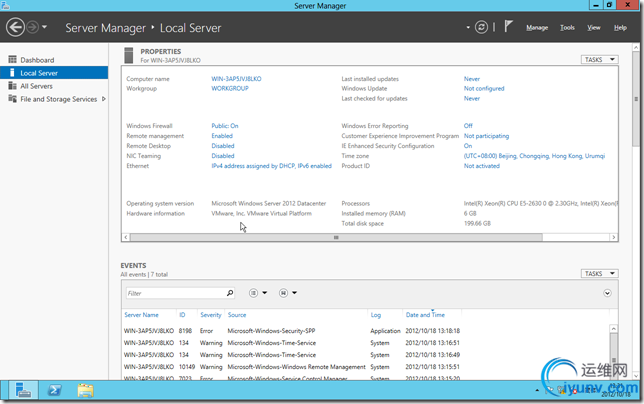Viewport: 644px width, 404px height.
Task: Open dropdown arrow beside saved queries
Action: [294, 293]
